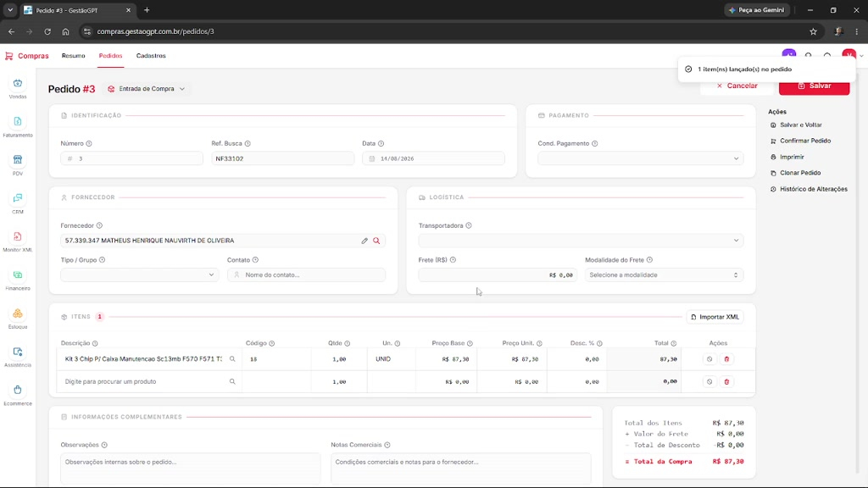
Task: Click the info icon beside Observações
Action: coord(104,445)
